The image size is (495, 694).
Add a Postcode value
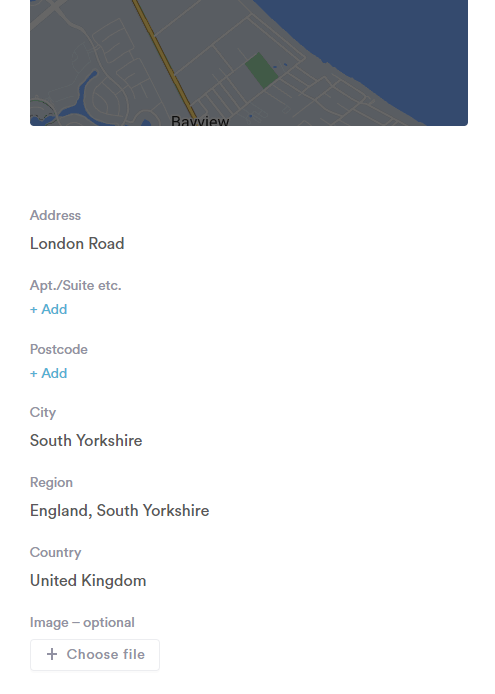[49, 374]
